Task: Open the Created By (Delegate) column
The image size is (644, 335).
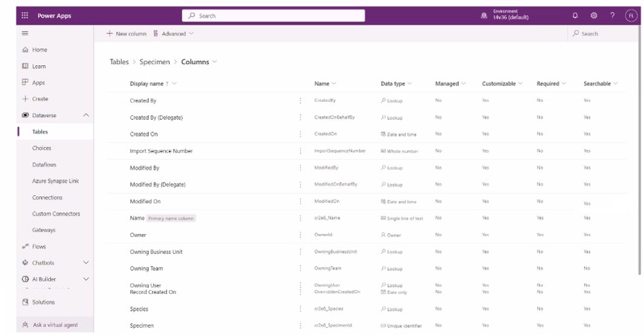Action: [x=156, y=117]
